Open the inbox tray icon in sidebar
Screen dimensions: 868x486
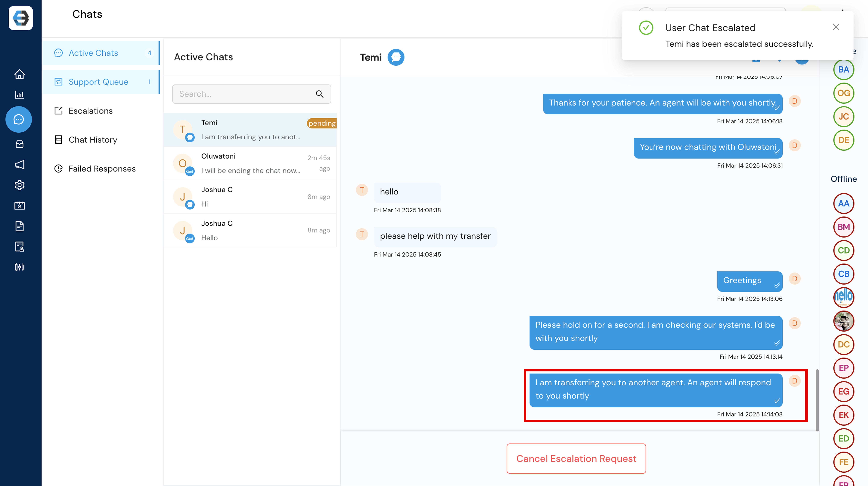[20, 144]
